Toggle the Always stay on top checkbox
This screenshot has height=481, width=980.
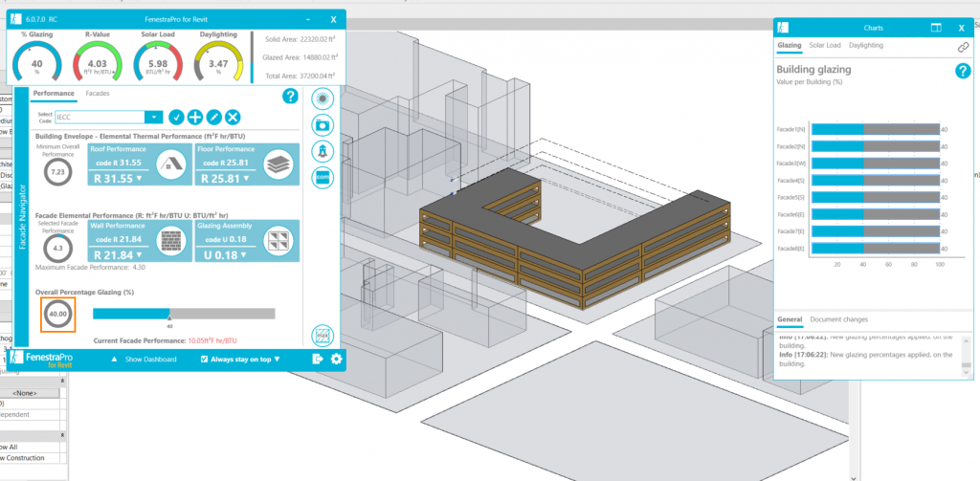click(205, 360)
